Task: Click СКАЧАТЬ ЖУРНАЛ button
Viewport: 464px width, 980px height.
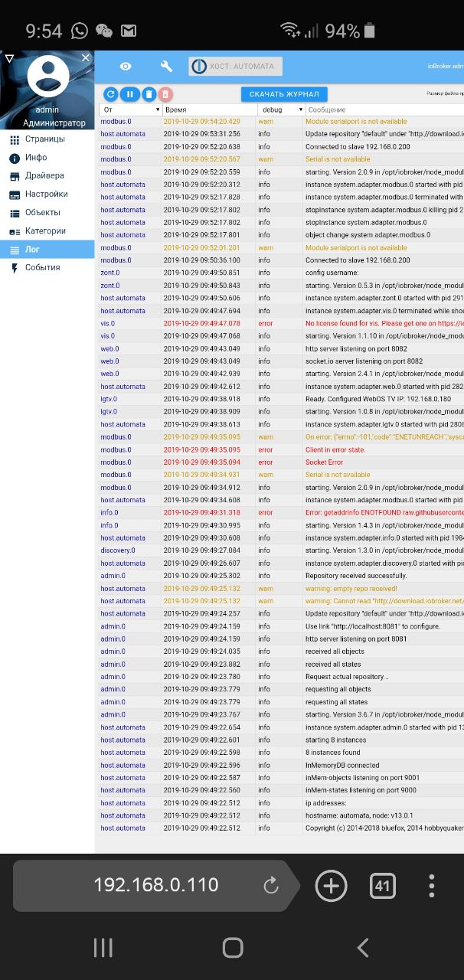Action: (284, 94)
